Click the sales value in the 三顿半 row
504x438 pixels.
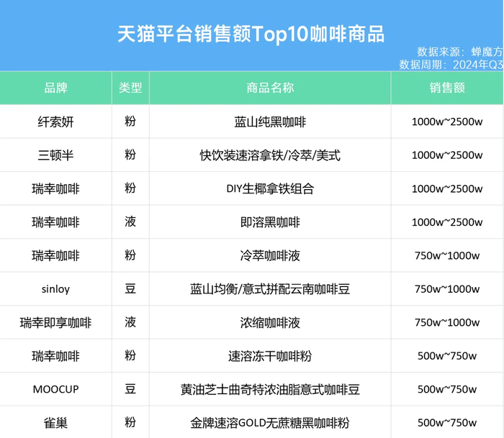coord(447,155)
